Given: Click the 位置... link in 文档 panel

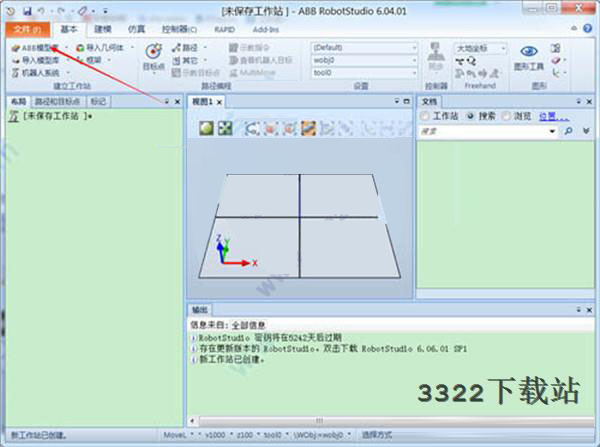Looking at the screenshot, I should tap(554, 116).
